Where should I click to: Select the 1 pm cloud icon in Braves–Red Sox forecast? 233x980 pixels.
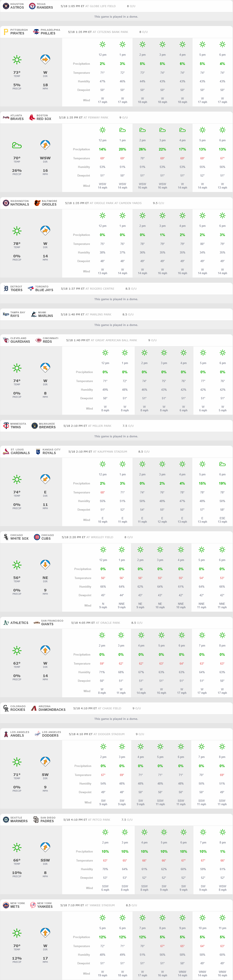pos(123,130)
